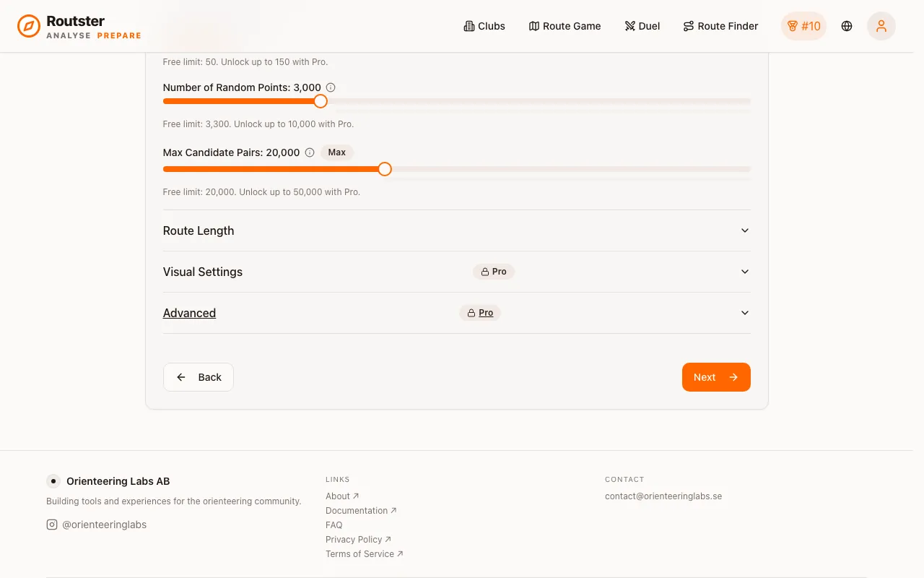Open the About footer link
924x578 pixels.
click(342, 496)
